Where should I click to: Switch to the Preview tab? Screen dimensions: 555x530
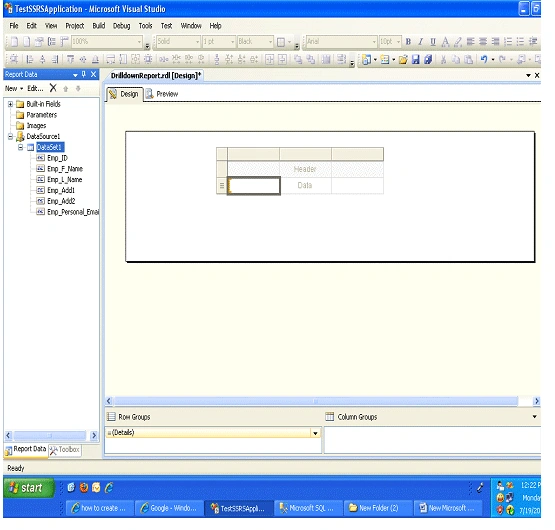point(162,94)
